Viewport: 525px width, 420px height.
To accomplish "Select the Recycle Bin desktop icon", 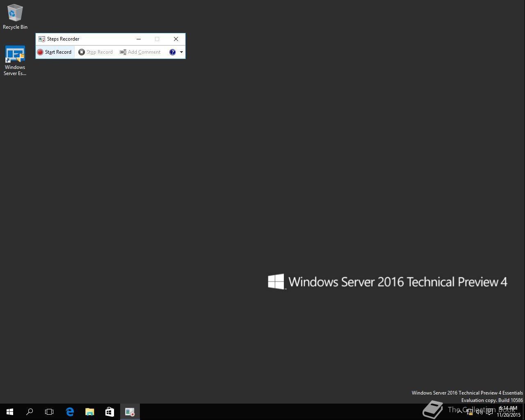I will (x=15, y=17).
